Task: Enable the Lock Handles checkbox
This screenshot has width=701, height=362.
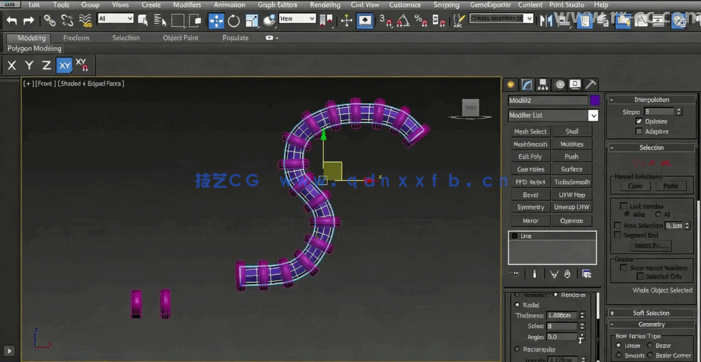Action: coord(623,206)
